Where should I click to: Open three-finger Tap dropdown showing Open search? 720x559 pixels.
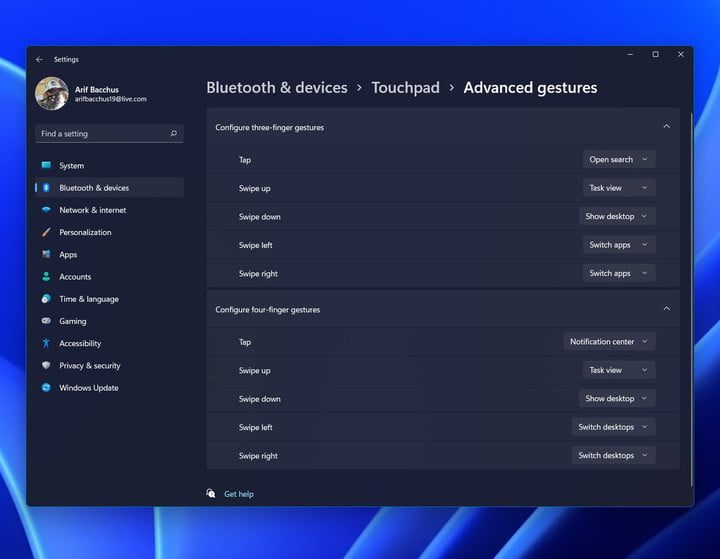tap(619, 159)
